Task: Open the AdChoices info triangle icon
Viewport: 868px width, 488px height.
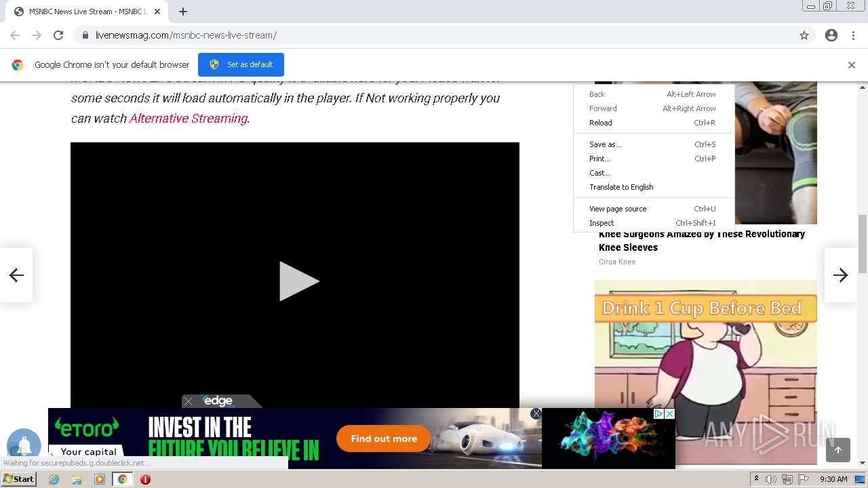Action: [658, 413]
